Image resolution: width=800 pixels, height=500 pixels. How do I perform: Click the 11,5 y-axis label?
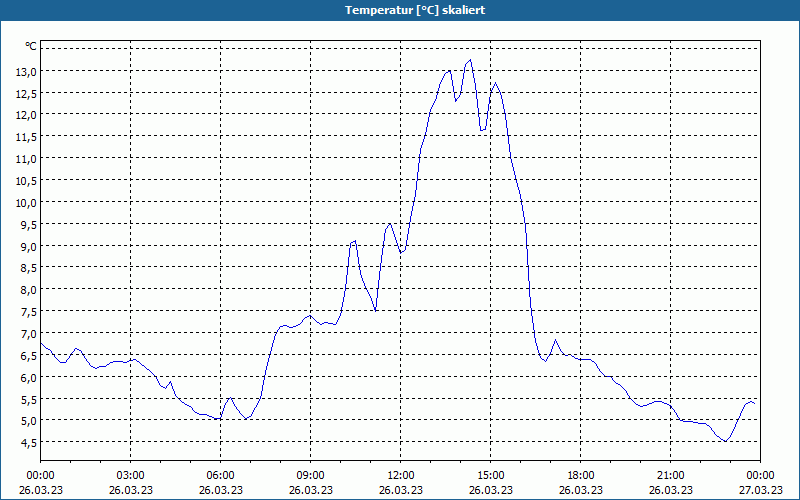[x=27, y=137]
